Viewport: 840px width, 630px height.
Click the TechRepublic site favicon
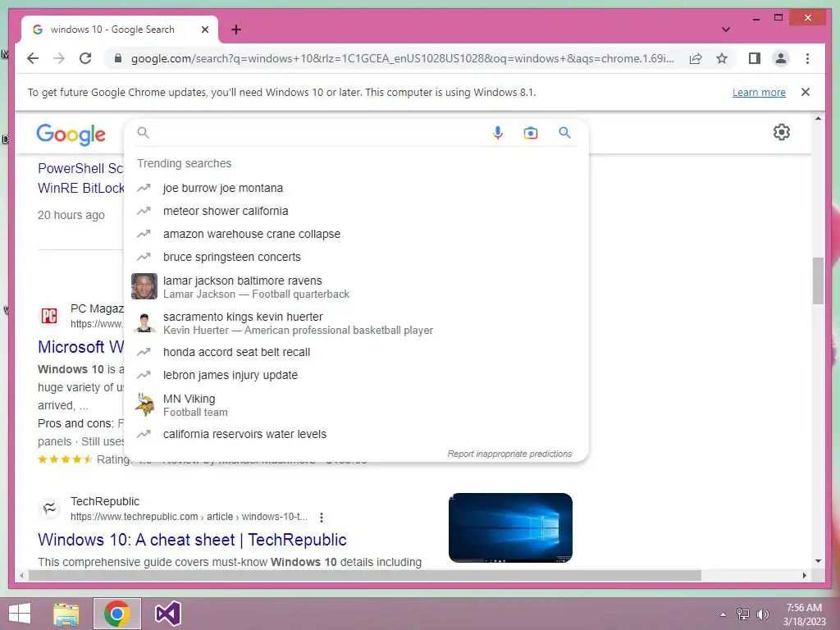pyautogui.click(x=49, y=509)
